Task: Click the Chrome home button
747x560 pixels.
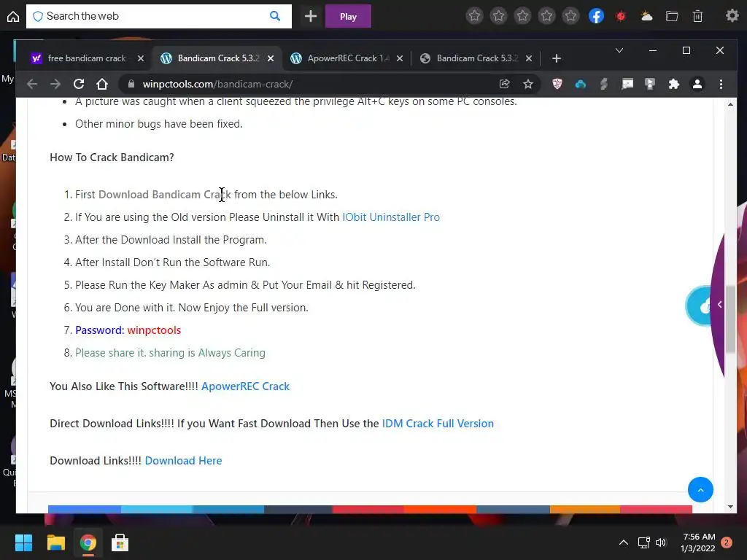Action: (x=102, y=85)
